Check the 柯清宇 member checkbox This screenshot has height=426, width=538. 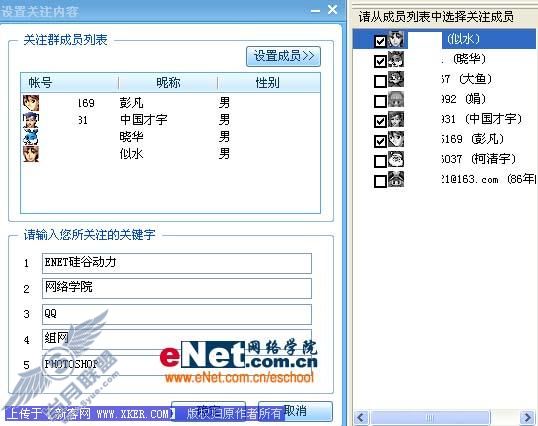tap(380, 161)
